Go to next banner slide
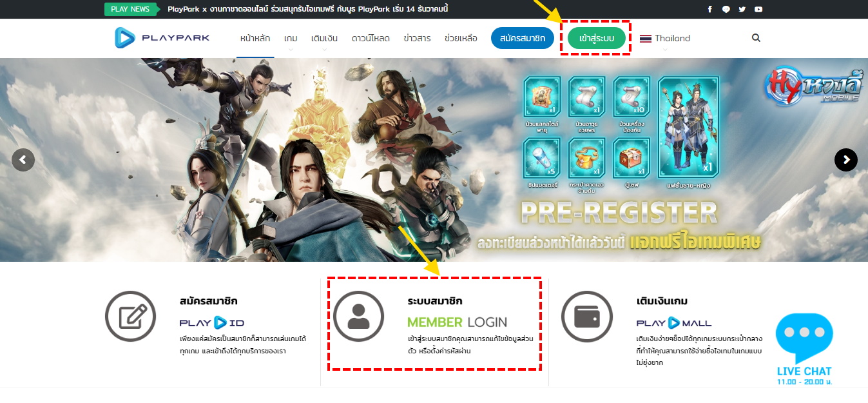This screenshot has width=868, height=403. [x=845, y=159]
